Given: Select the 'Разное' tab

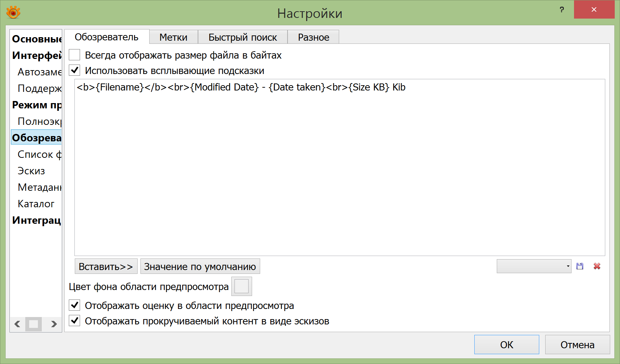Looking at the screenshot, I should 314,37.
